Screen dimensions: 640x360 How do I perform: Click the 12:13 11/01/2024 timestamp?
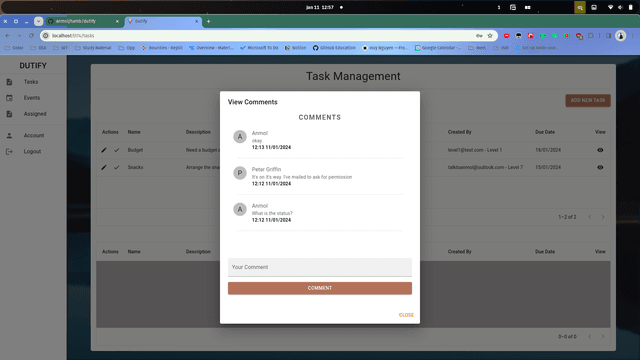tap(271, 147)
